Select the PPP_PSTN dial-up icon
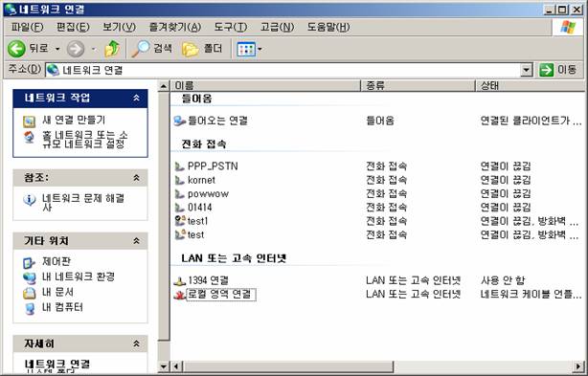This screenshot has height=376, width=588. (x=180, y=166)
